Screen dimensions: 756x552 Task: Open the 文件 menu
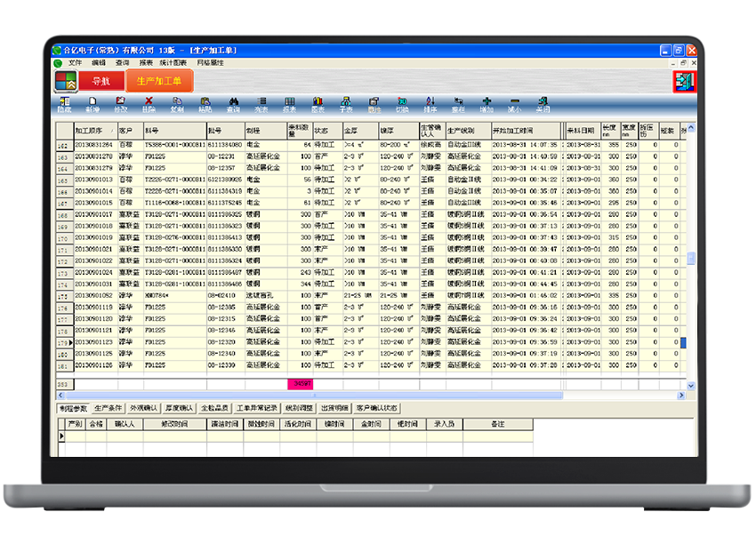coord(75,63)
